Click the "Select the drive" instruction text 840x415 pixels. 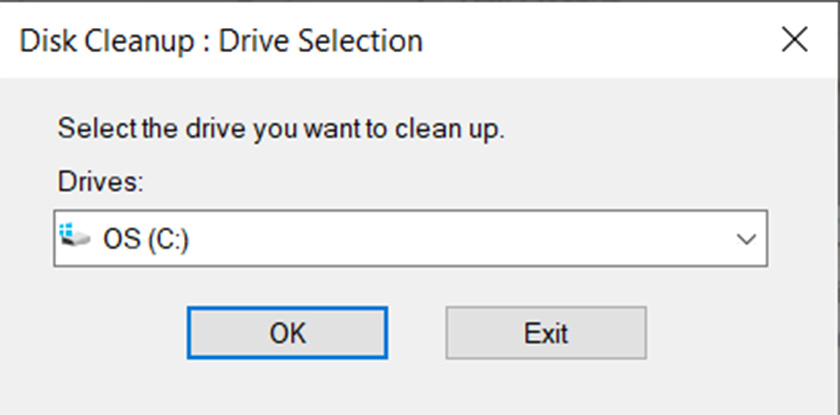point(281,130)
